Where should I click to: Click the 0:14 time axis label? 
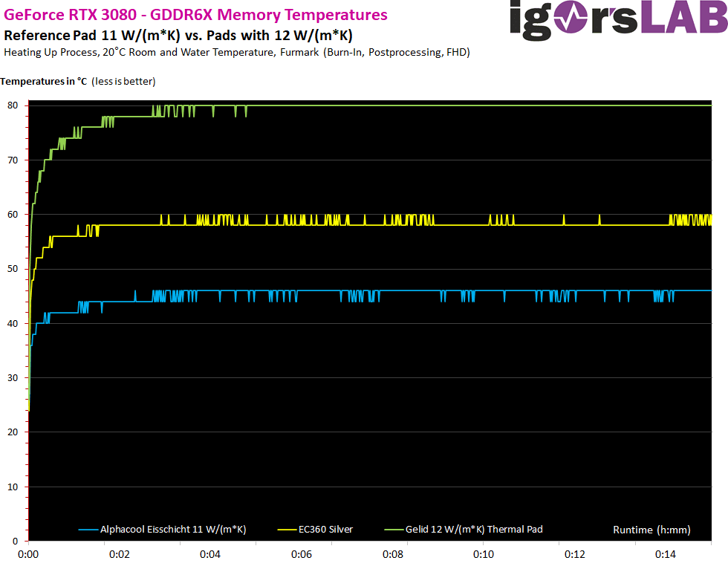click(666, 554)
